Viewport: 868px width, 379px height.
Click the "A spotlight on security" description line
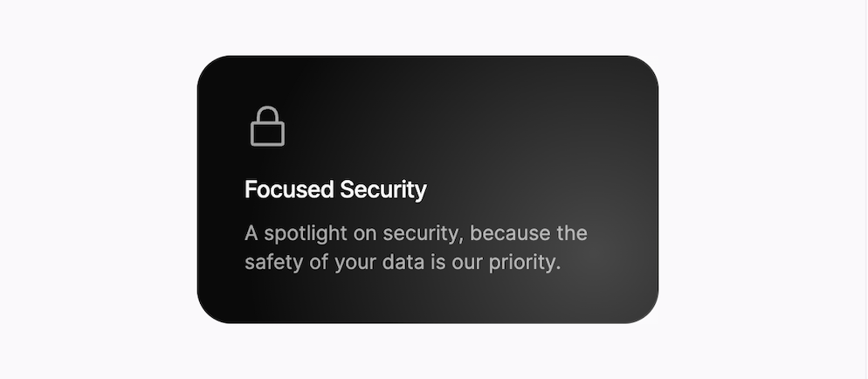click(x=416, y=233)
